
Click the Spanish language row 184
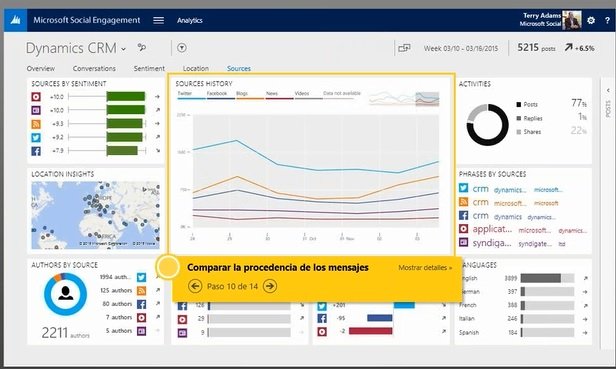tap(522, 332)
